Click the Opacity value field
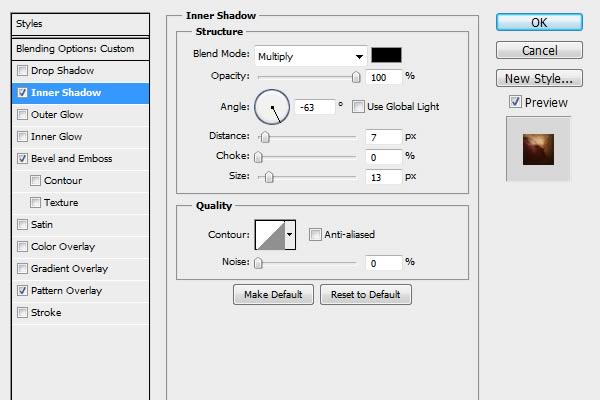 (384, 77)
